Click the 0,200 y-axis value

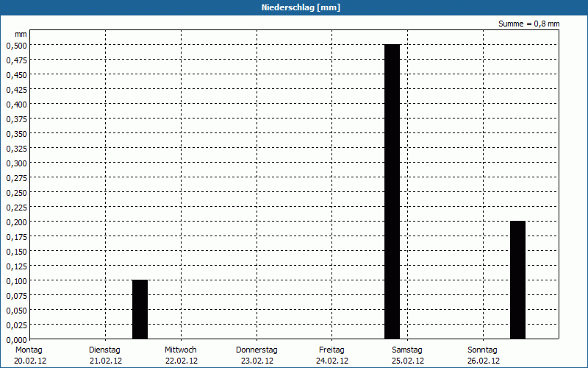click(x=16, y=222)
